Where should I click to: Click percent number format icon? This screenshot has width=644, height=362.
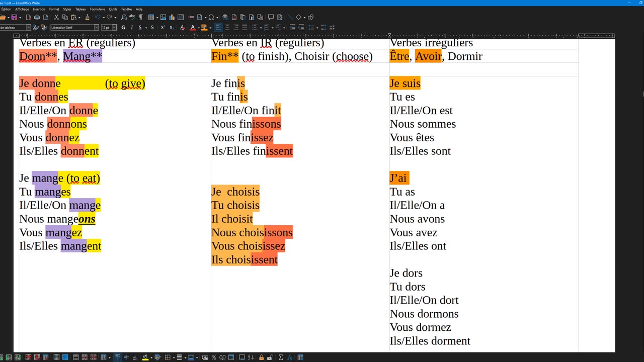[x=214, y=357]
